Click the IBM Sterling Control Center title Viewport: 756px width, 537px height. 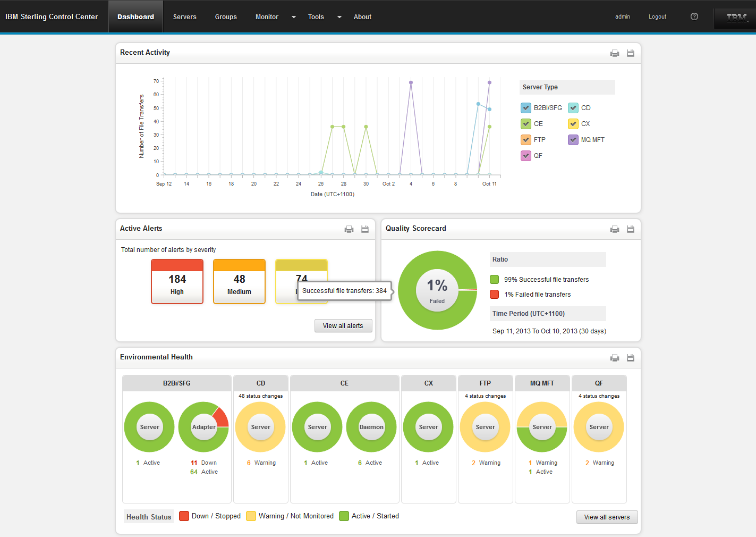pos(52,17)
